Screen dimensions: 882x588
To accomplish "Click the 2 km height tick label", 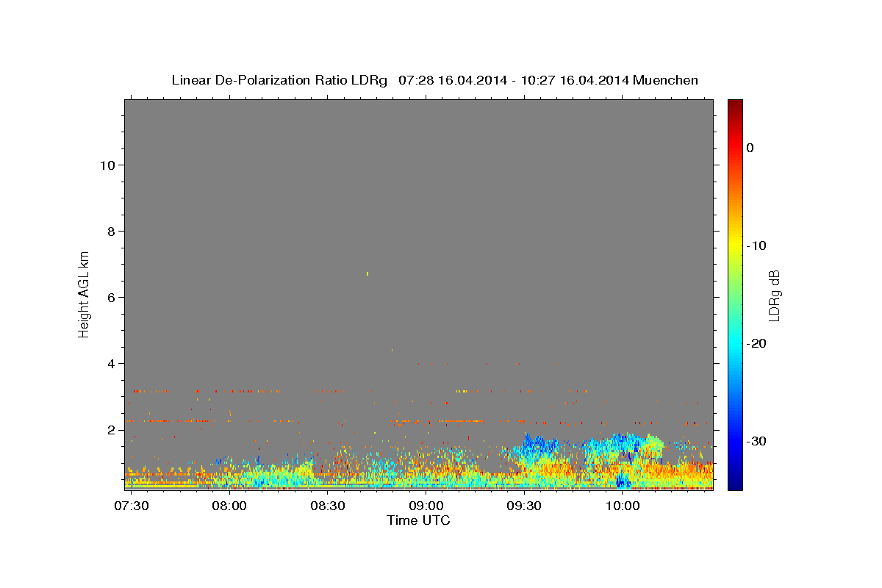I will [110, 429].
